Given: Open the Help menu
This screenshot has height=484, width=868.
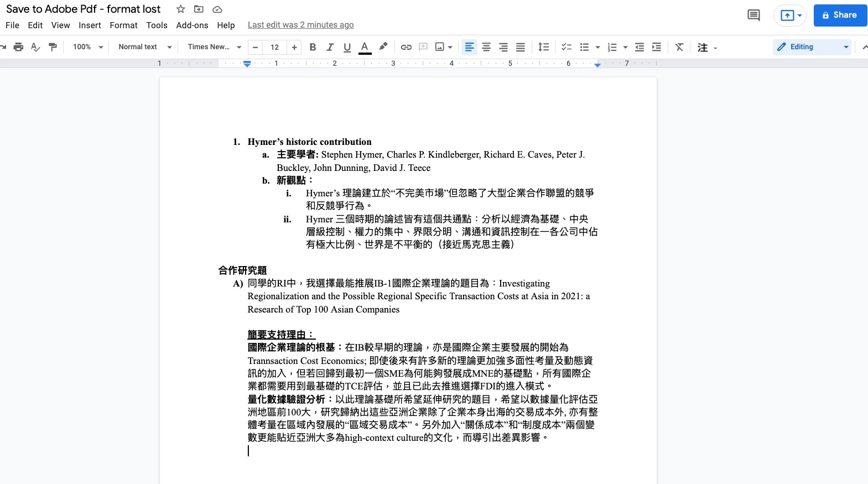Looking at the screenshot, I should tap(226, 25).
